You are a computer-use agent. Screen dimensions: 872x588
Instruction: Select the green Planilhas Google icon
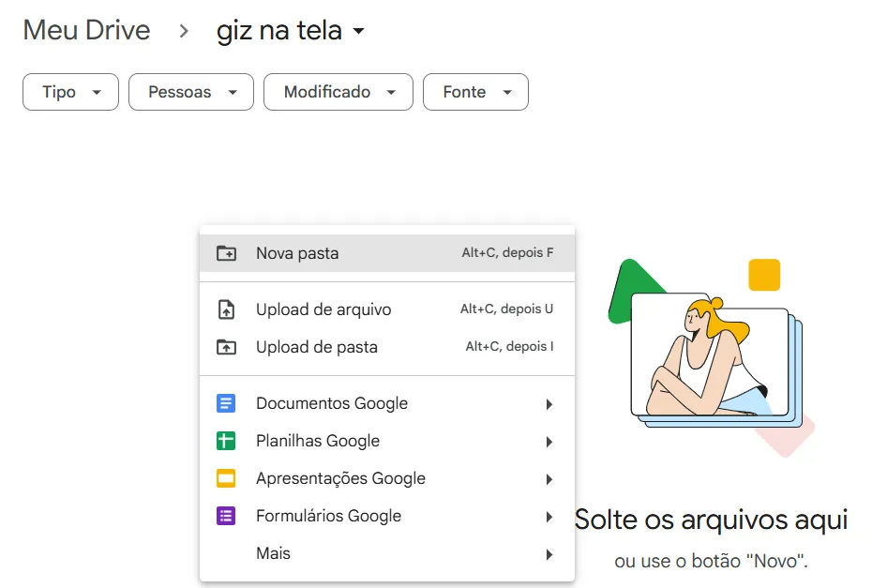click(x=228, y=440)
